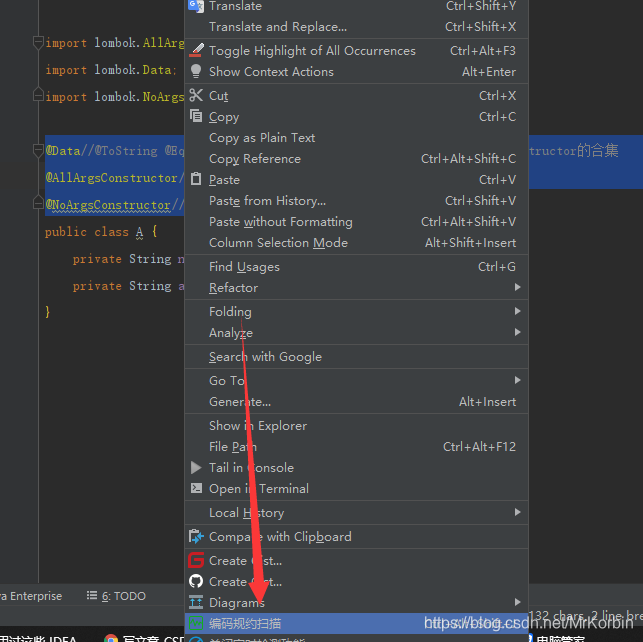Expand the Go To submenu arrow

tap(518, 380)
